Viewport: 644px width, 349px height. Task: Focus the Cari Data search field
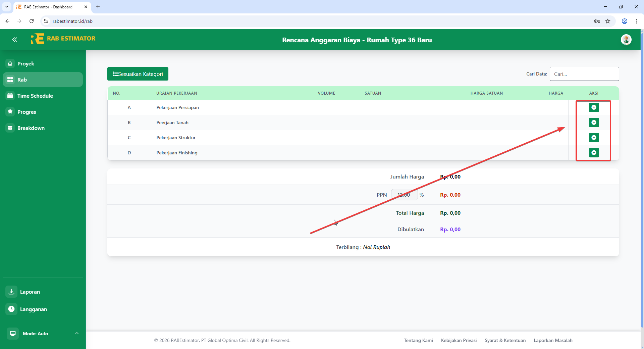click(x=584, y=74)
